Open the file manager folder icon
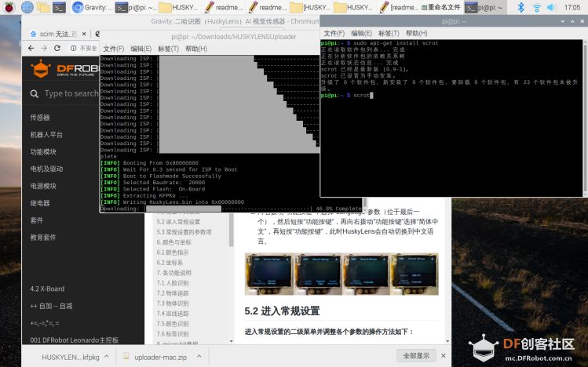 43,7
